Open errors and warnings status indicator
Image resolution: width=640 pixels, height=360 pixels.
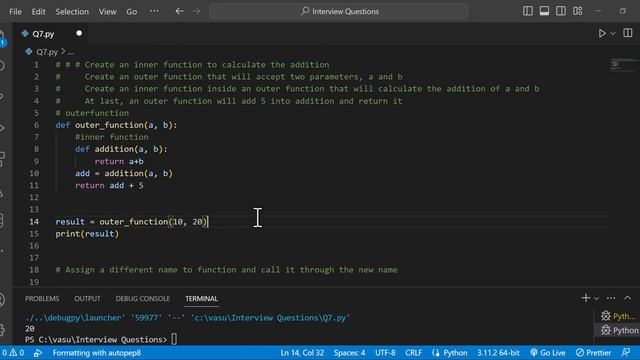click(13, 353)
